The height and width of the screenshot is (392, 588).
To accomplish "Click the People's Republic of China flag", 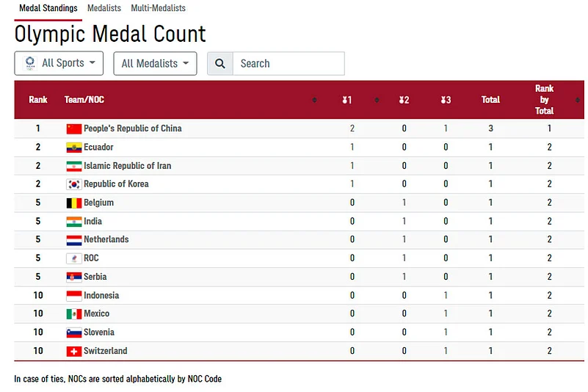I will (74, 128).
